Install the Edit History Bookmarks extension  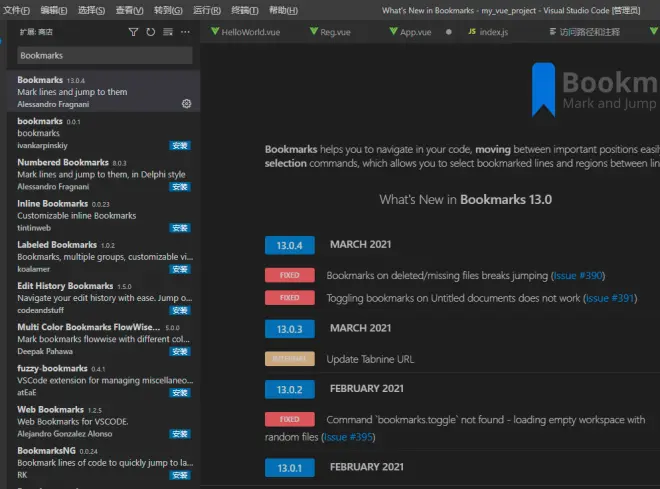[x=180, y=311]
